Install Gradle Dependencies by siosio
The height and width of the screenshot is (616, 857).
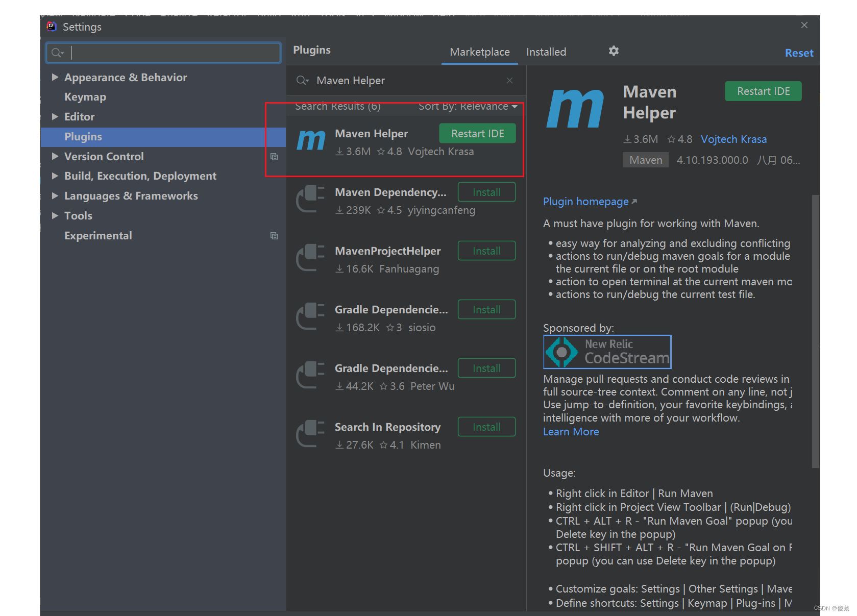(x=486, y=310)
